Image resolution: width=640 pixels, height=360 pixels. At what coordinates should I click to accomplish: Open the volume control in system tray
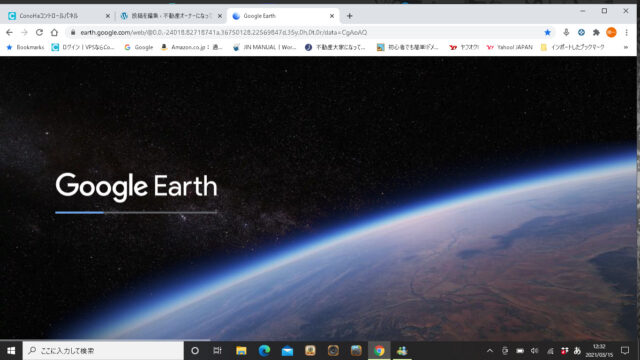tap(534, 351)
